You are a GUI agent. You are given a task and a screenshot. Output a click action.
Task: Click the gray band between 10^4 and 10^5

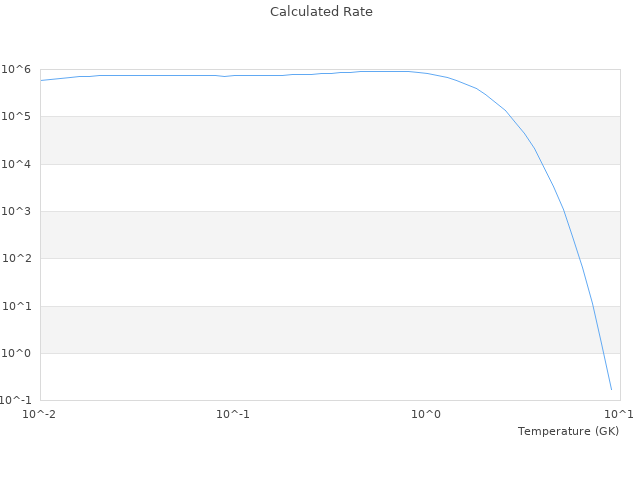pyautogui.click(x=250, y=140)
